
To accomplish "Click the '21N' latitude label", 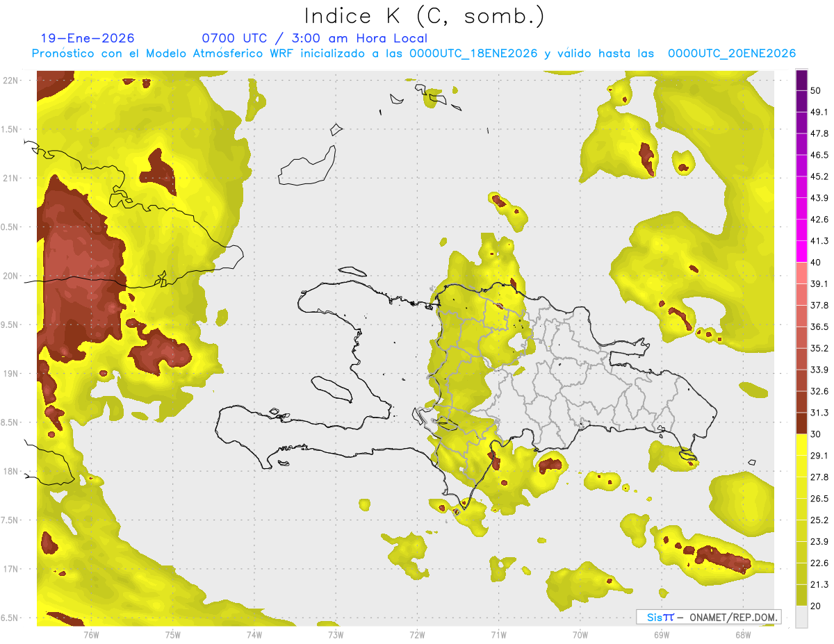I will coord(11,178).
